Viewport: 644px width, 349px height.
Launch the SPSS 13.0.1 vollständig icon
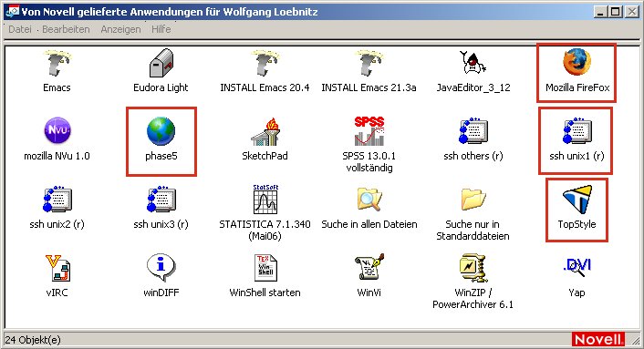coord(369,131)
